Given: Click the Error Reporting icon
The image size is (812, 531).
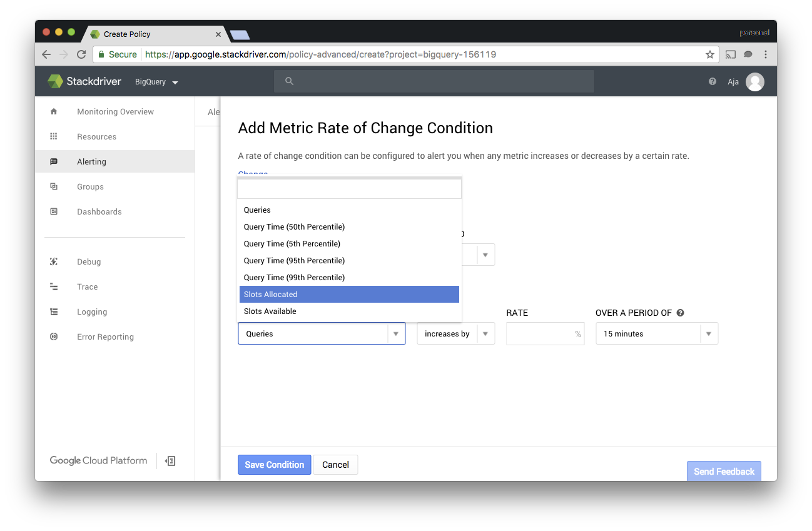Looking at the screenshot, I should point(54,336).
